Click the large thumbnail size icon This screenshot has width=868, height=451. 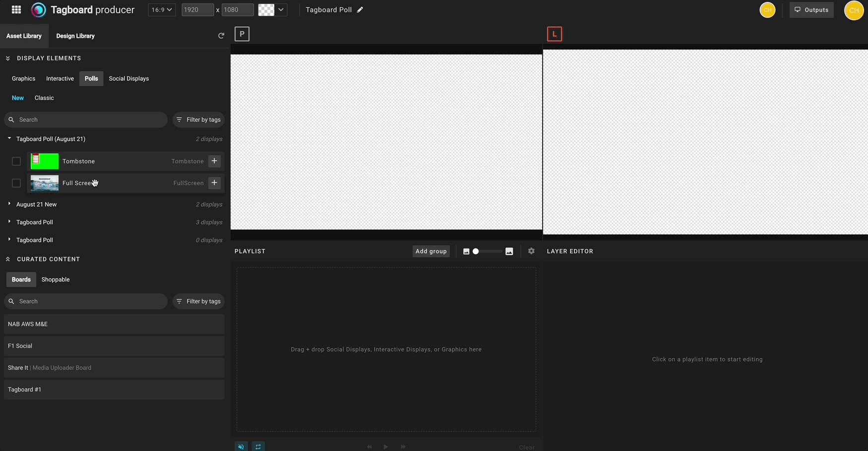[509, 251]
